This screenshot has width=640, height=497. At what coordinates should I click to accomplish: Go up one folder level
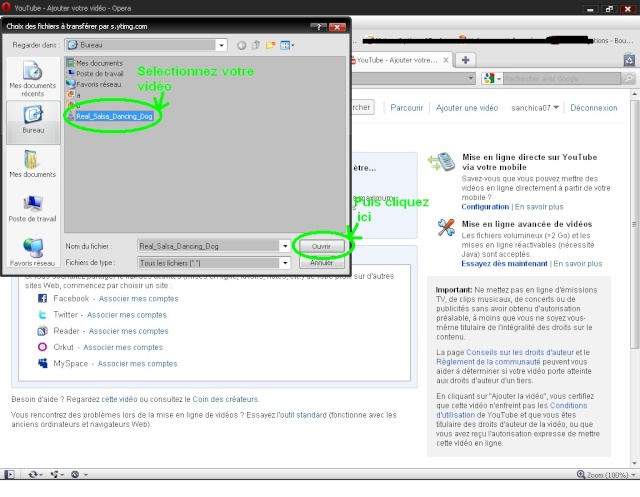click(256, 45)
